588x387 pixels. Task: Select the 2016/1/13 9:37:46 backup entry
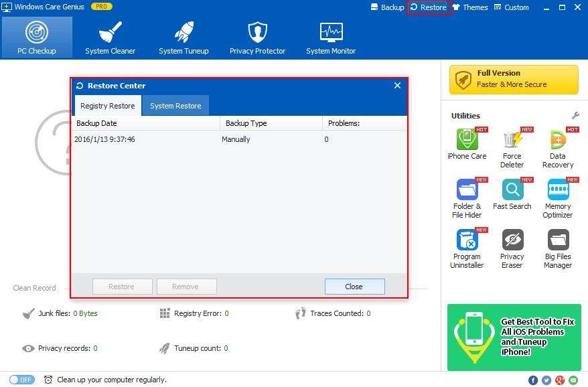[x=239, y=139]
